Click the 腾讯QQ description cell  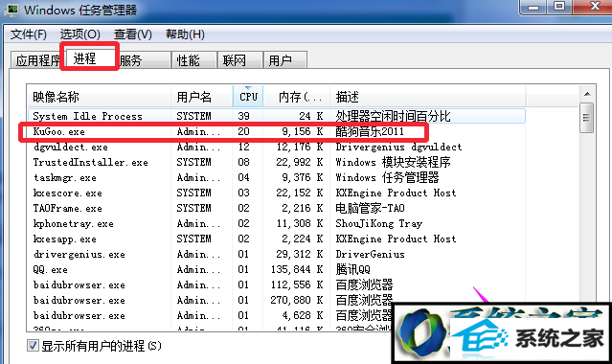tap(352, 269)
